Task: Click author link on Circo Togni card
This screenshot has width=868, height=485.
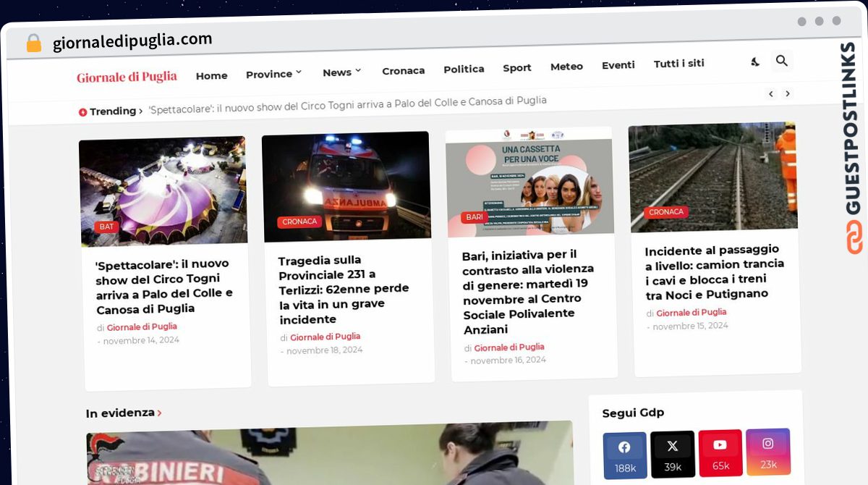Action: tap(142, 327)
